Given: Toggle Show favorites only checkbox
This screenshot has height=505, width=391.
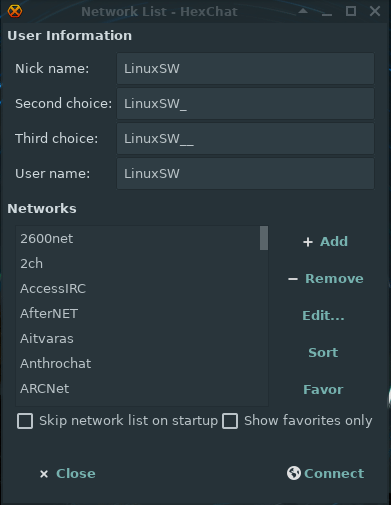Looking at the screenshot, I should click(230, 421).
